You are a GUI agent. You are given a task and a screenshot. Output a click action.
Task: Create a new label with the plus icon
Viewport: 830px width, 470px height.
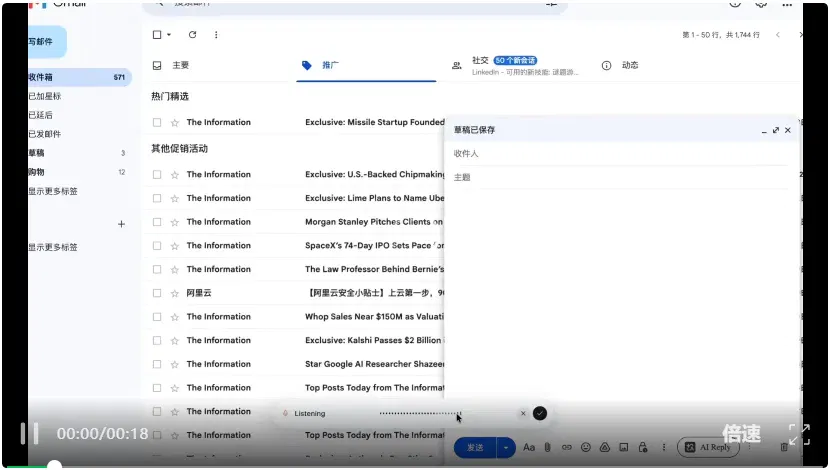pos(121,224)
